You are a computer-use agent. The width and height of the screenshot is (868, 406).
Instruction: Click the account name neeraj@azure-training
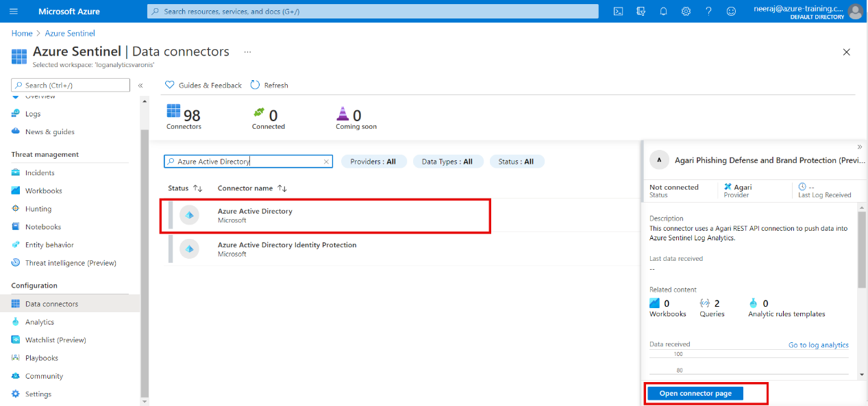point(799,8)
